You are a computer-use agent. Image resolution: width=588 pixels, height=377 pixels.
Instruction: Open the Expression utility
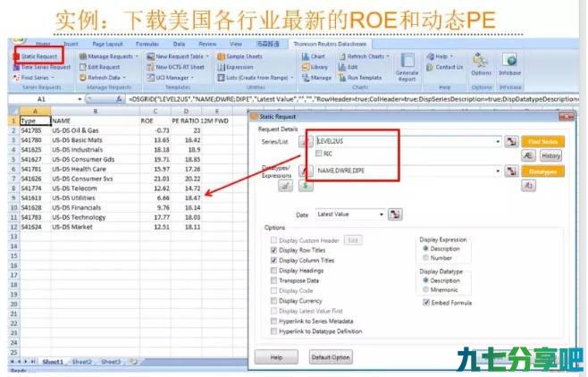[x=236, y=67]
